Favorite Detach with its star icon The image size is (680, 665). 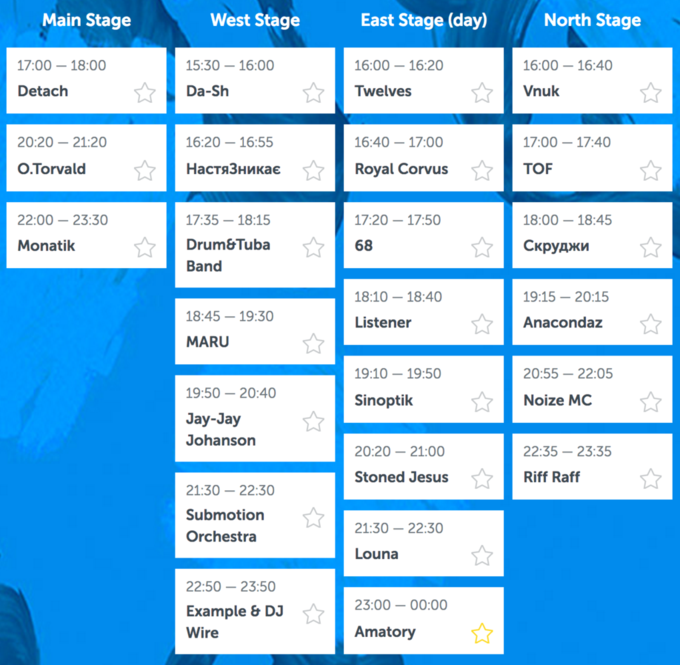tap(144, 93)
